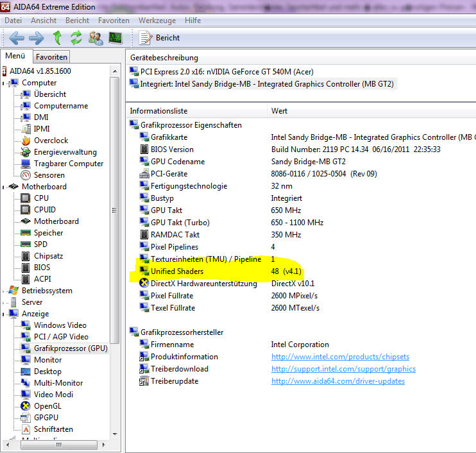Viewport: 476px width, 453px height.
Task: Click the Betriebssystem Windows flag icon
Action: [13, 291]
